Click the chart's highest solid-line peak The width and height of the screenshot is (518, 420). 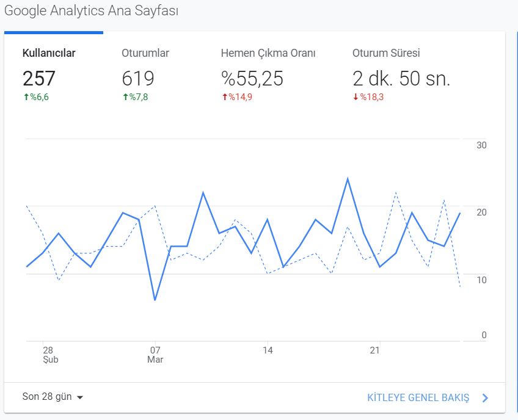(x=348, y=179)
